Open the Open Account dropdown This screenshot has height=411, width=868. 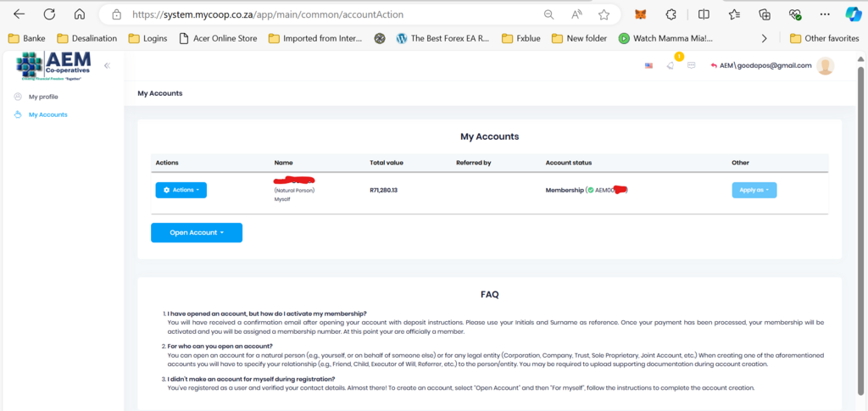click(197, 232)
